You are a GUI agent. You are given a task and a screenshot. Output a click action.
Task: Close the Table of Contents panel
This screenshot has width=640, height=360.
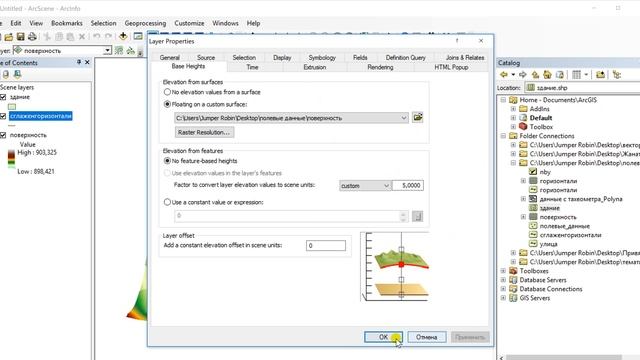87,62
